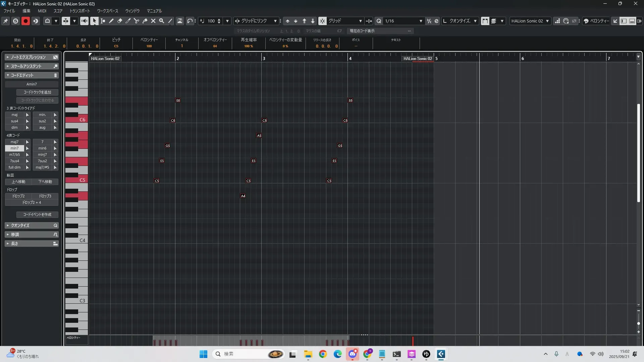Select the Glue tool

coord(145,21)
